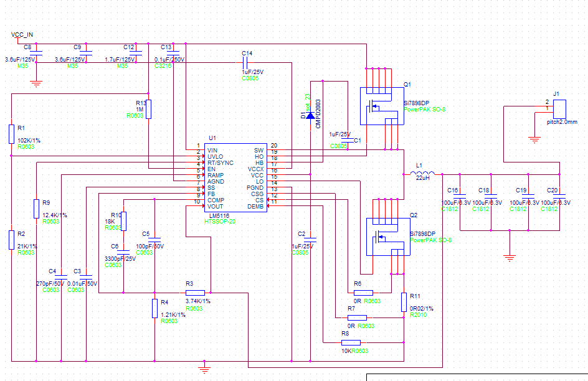This screenshot has height=381, width=588.
Task: Click the 0.01uF/50V capacitor value
Action: [x=82, y=284]
